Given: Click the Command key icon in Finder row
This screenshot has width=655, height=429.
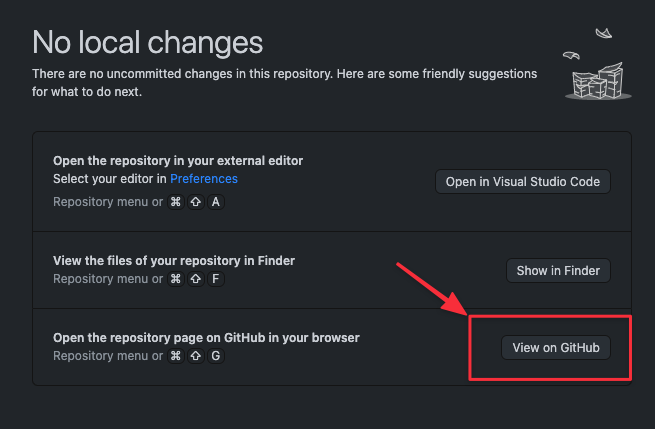Looking at the screenshot, I should point(175,279).
